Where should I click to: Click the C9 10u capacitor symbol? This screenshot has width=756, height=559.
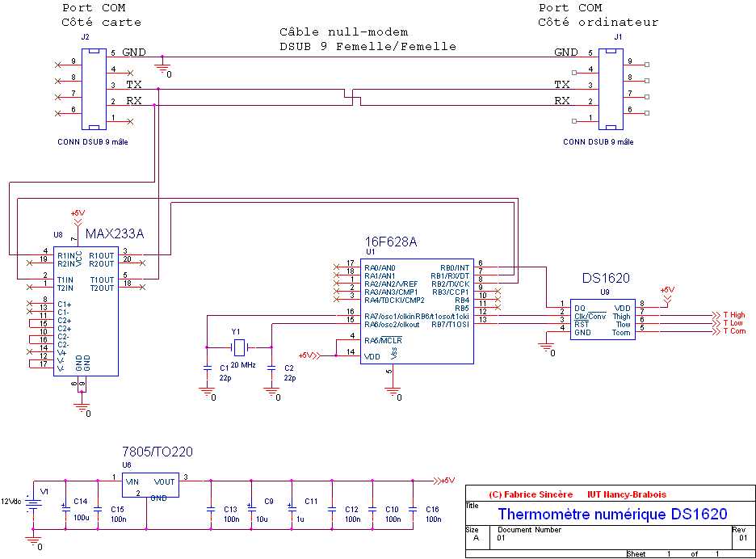click(x=250, y=508)
